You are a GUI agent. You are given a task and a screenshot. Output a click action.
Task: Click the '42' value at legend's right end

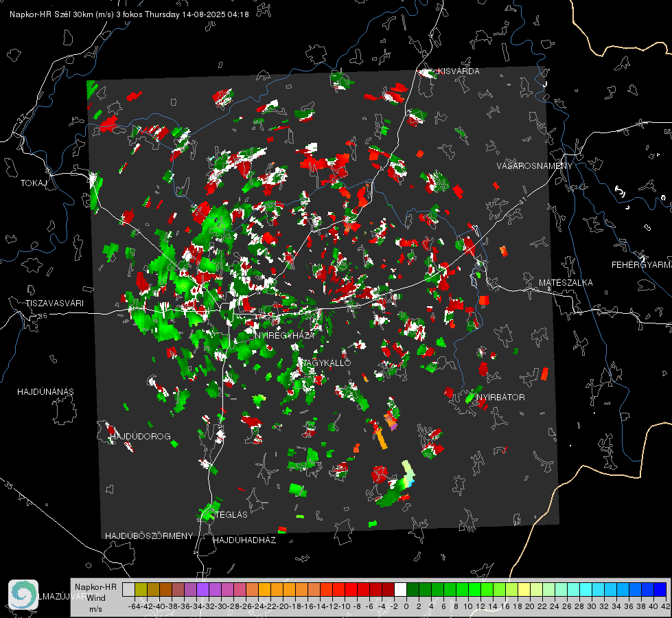tap(665, 606)
